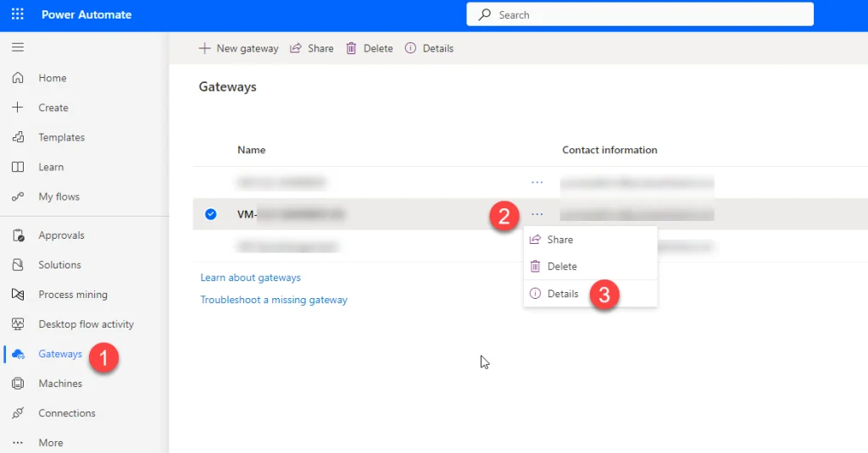Click the Create plus icon
Screen dimensions: 868x453
(x=18, y=108)
